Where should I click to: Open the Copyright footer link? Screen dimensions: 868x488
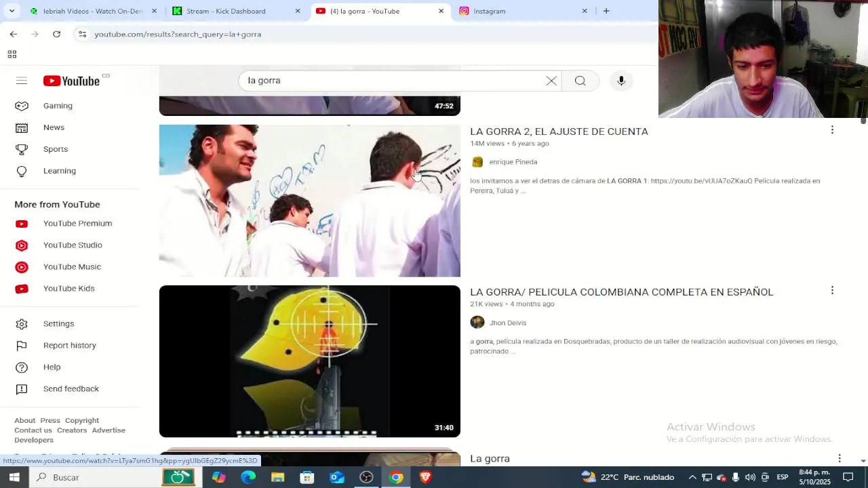82,421
